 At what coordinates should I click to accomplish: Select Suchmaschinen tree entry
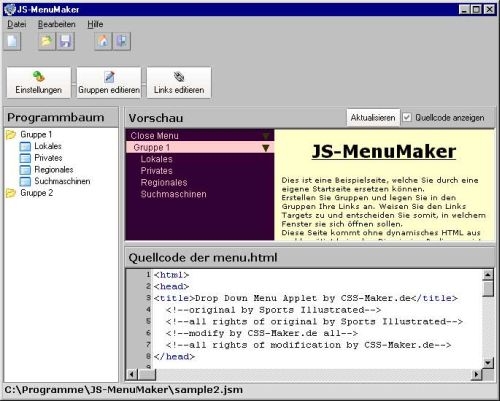[62, 181]
